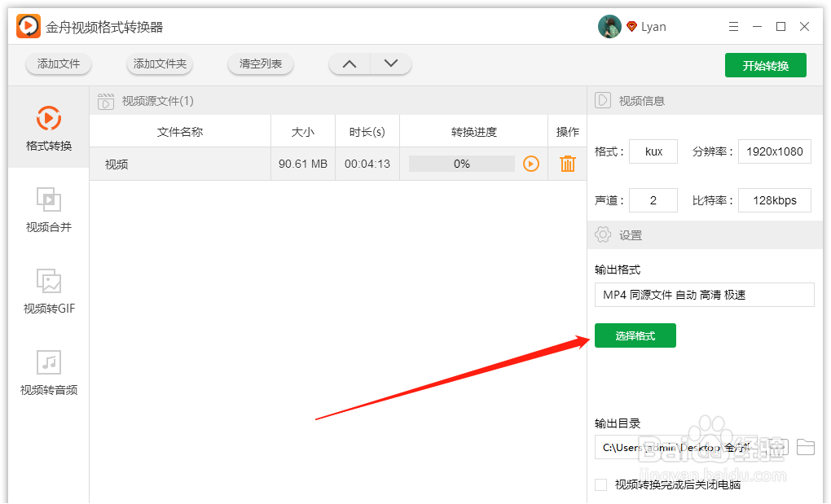
Task: Click the 清空列表 button
Action: click(260, 64)
